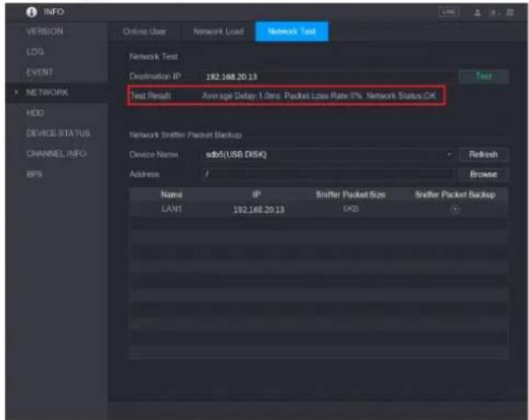The height and width of the screenshot is (420, 529).
Task: Click the INFO icon in the header
Action: tap(32, 12)
